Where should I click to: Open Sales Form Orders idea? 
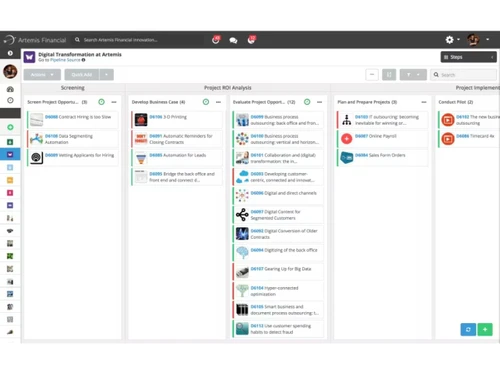[x=383, y=158]
